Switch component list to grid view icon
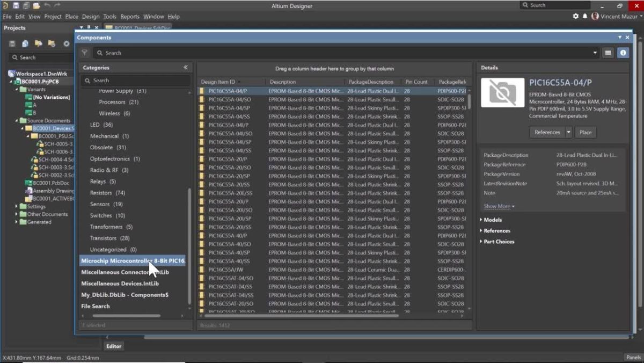Screen dimensions: 644x363 (608, 53)
